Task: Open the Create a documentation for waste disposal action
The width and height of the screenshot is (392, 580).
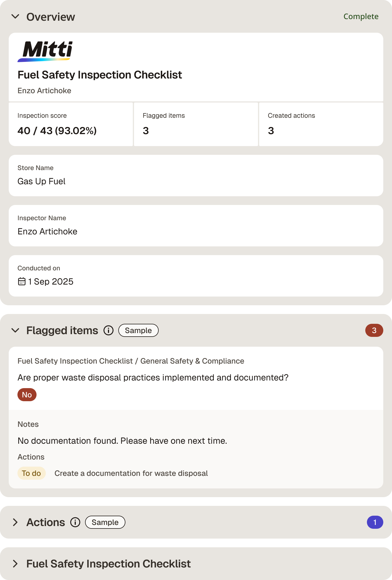Action: (x=131, y=473)
